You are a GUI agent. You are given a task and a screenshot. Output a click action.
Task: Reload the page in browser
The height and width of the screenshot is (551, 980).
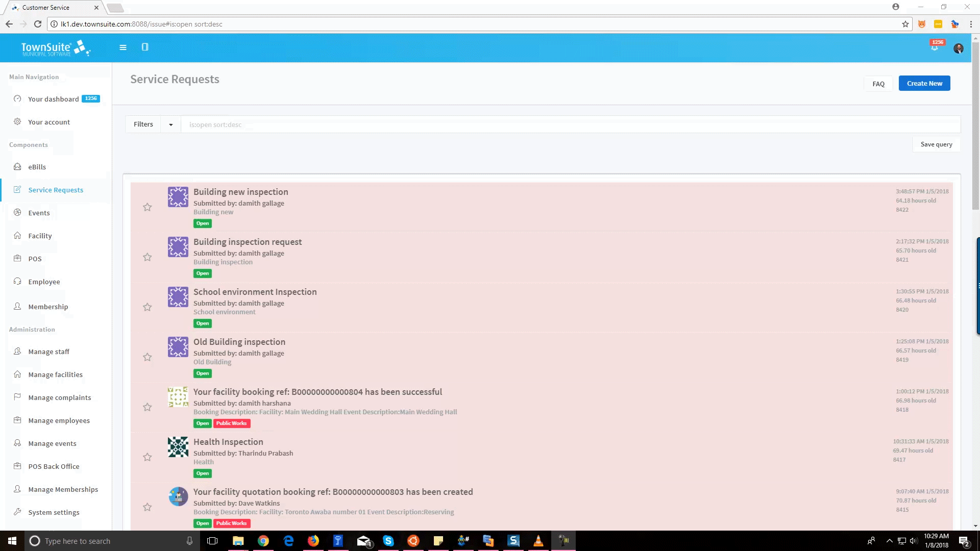click(x=38, y=24)
